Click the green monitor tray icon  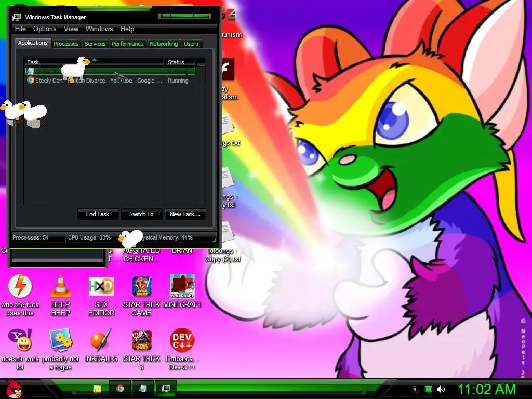(429, 389)
